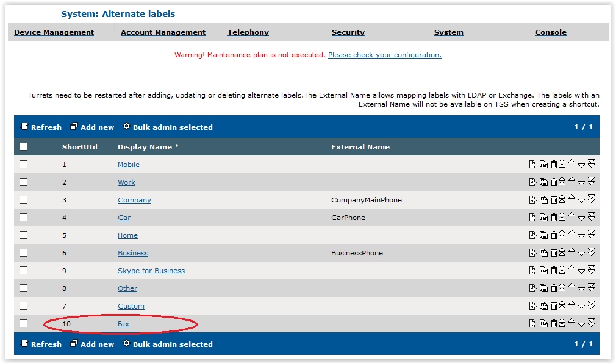616x364 pixels.
Task: Click Refresh in the top table toolbar
Action: tap(41, 127)
